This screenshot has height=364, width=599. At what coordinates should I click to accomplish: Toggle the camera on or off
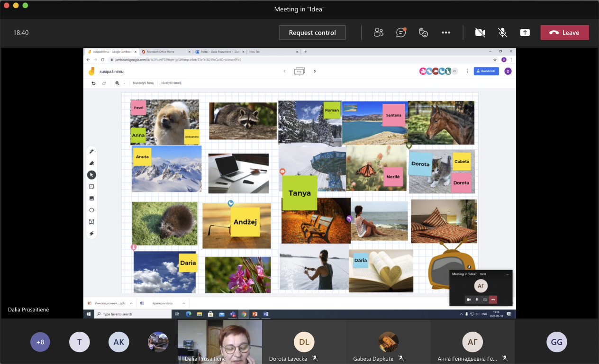click(x=480, y=33)
